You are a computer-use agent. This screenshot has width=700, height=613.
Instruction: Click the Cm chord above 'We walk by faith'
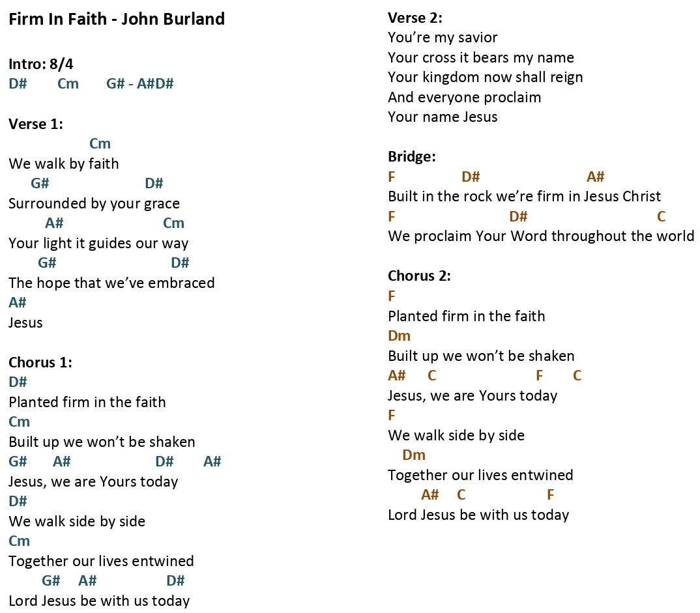pyautogui.click(x=100, y=144)
